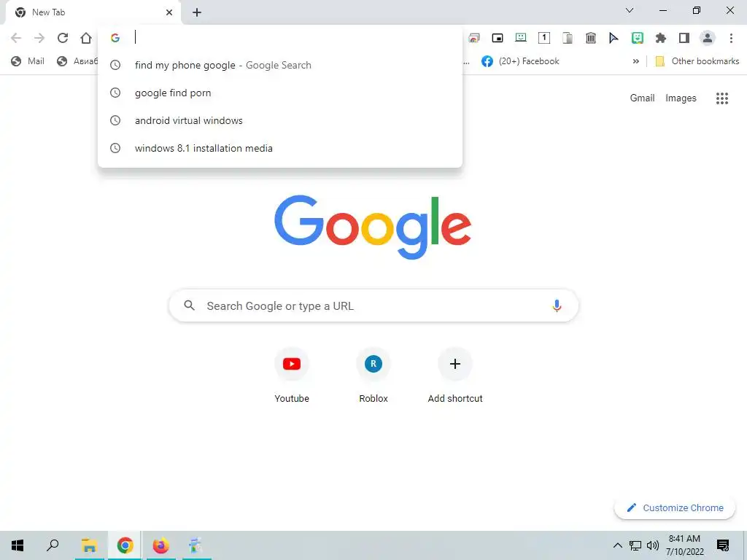Open Google Images link
The image size is (747, 560).
coord(681,98)
